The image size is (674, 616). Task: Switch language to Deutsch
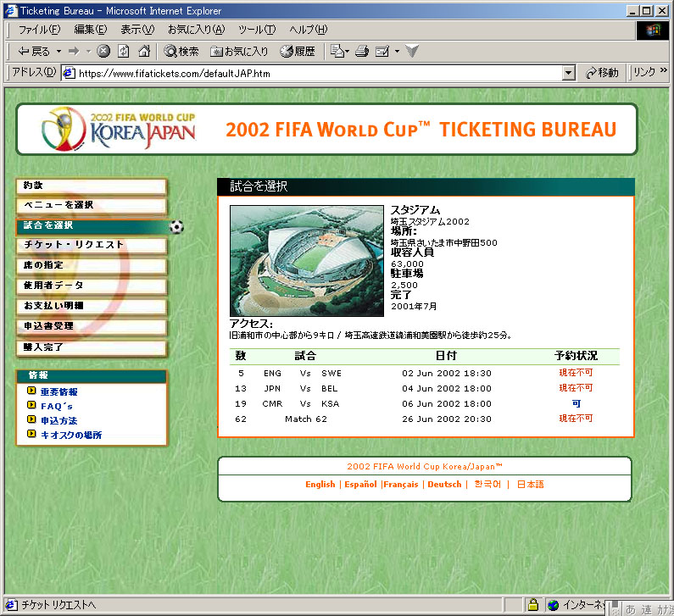[x=444, y=484]
